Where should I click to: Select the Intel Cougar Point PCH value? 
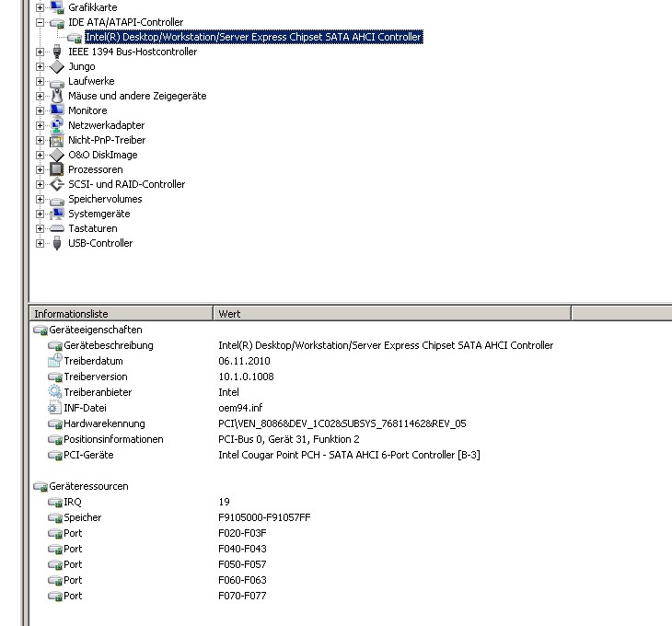tap(349, 455)
